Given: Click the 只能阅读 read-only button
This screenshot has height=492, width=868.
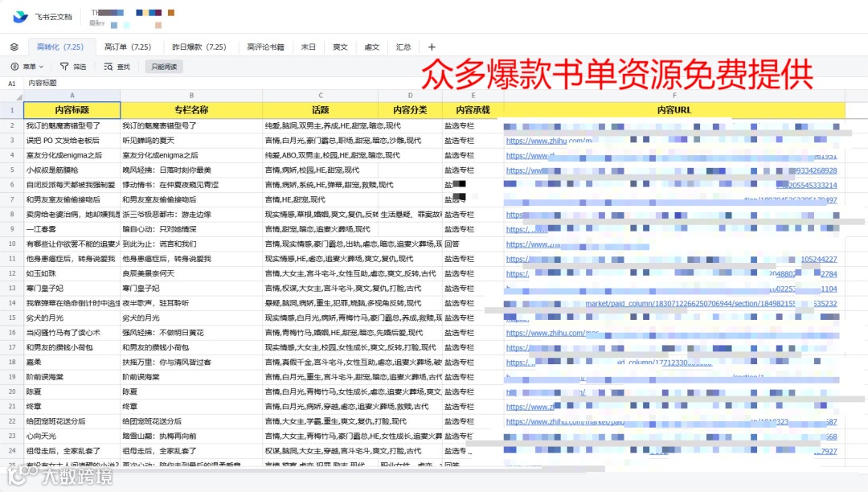Looking at the screenshot, I should [164, 67].
